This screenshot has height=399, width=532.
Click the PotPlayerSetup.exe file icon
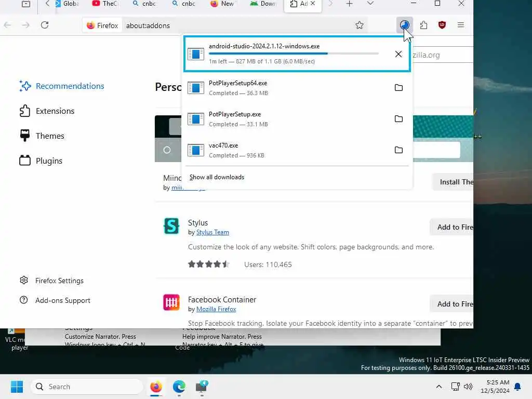click(x=196, y=119)
